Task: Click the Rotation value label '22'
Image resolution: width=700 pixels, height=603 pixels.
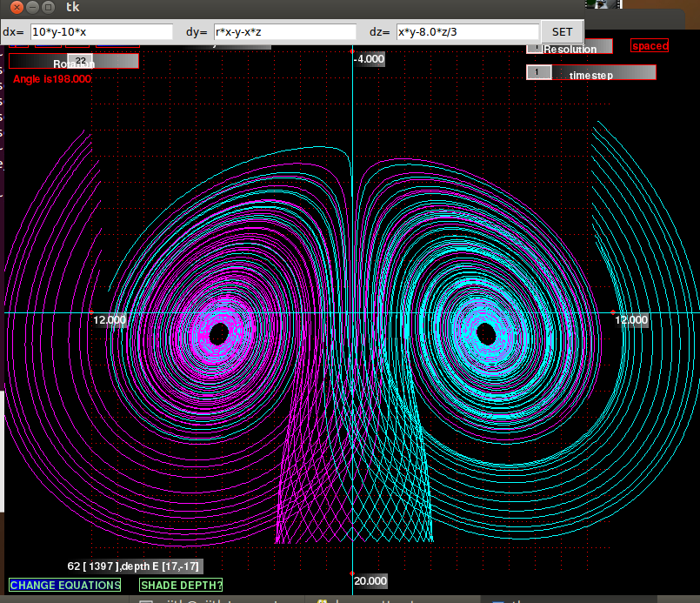Action: pos(80,59)
